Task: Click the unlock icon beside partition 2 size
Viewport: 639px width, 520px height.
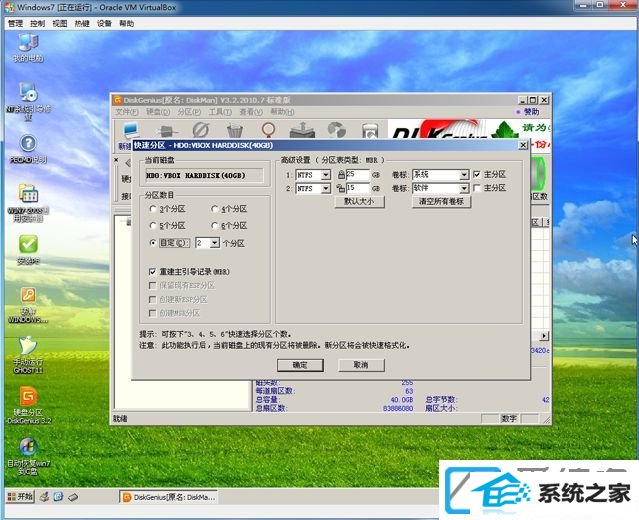Action: point(341,188)
